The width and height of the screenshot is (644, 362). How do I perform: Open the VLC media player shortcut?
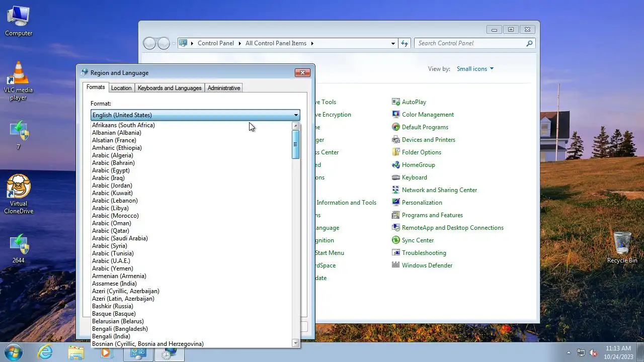pos(19,80)
